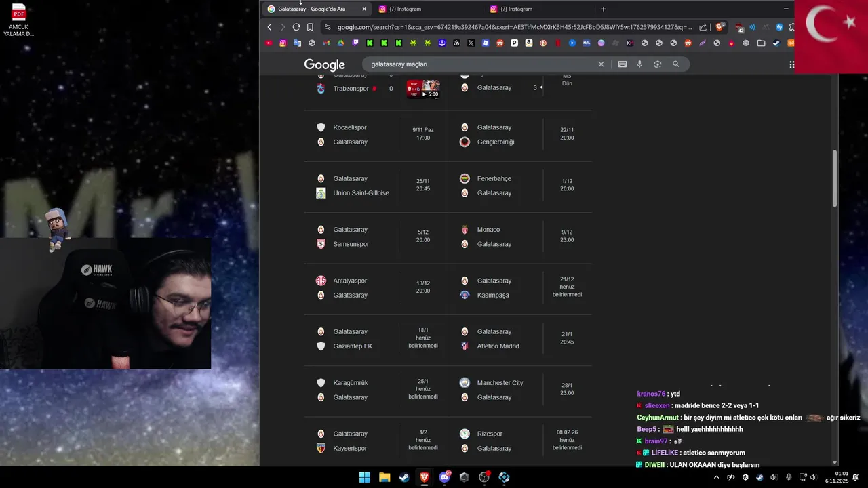Select the Karagümrük match row
This screenshot has height=488, width=868.
[376, 390]
